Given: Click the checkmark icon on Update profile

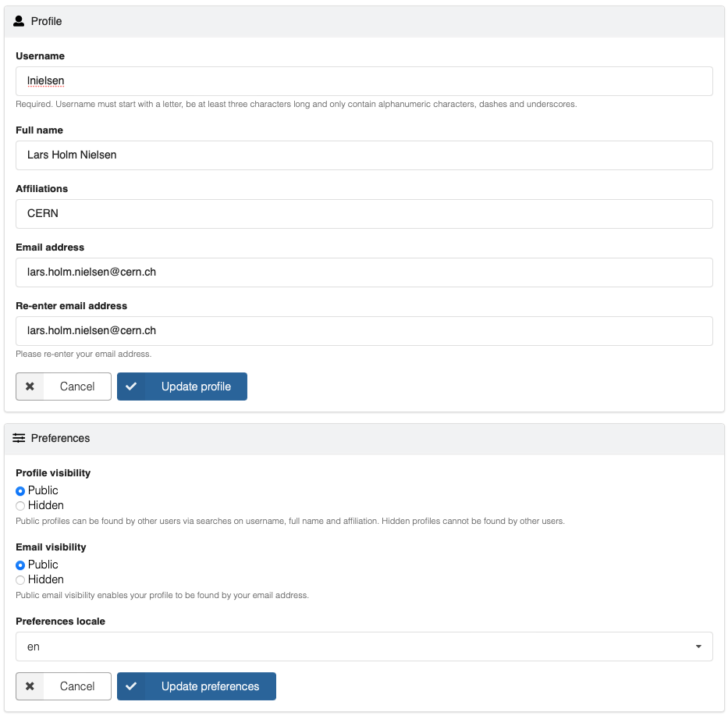Looking at the screenshot, I should click(131, 386).
